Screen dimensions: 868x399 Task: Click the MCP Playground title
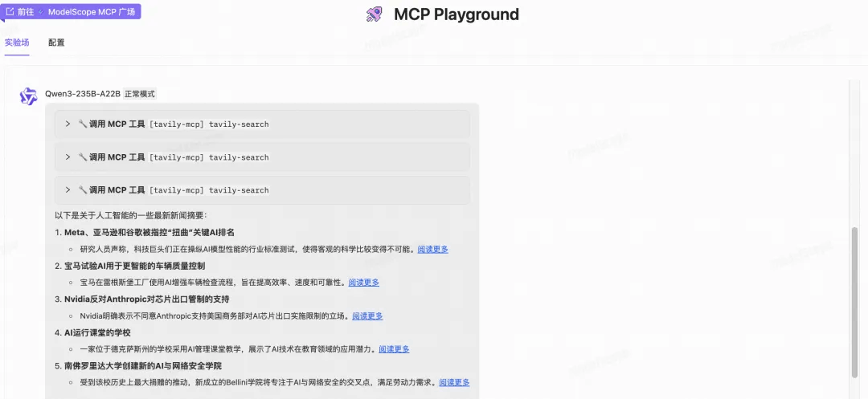tap(457, 14)
